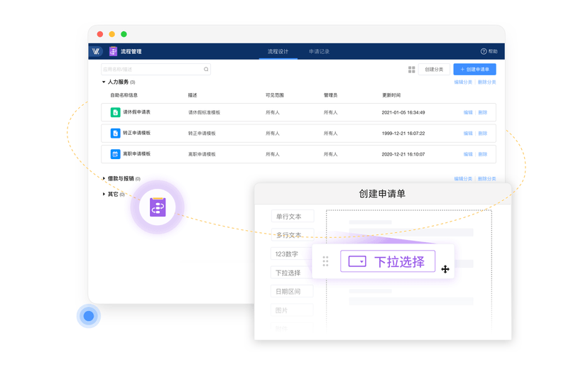The image size is (588, 392).
Task: Click the drag handle dots beside 下拉选择
Action: 325,261
